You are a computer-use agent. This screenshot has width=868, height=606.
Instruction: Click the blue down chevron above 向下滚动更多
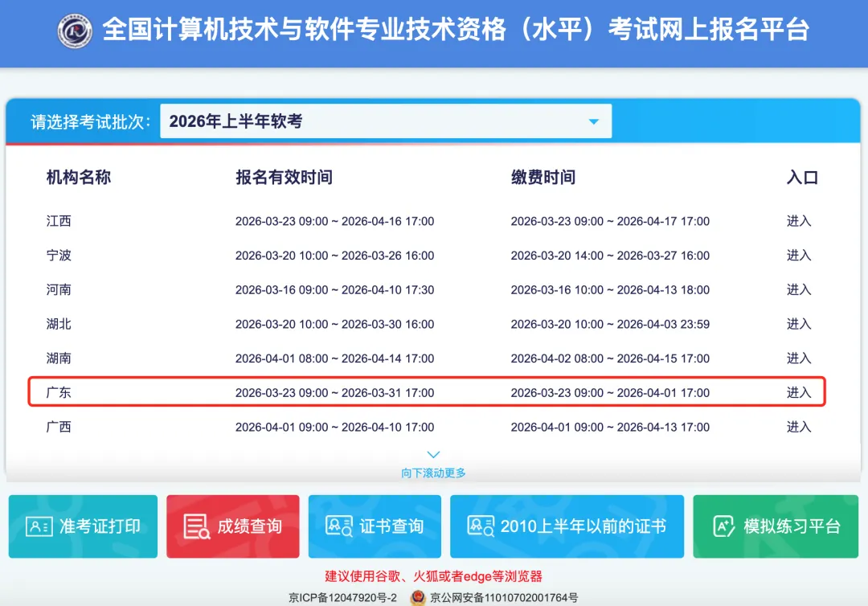432,453
